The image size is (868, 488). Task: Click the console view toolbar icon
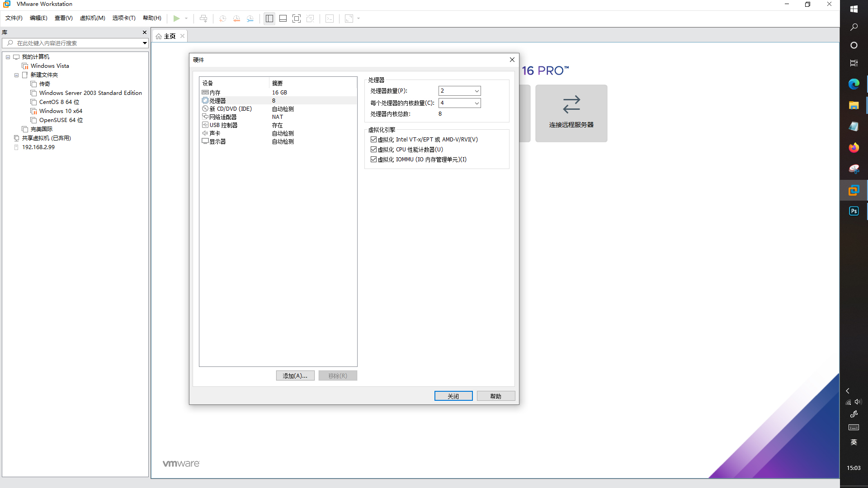(330, 19)
